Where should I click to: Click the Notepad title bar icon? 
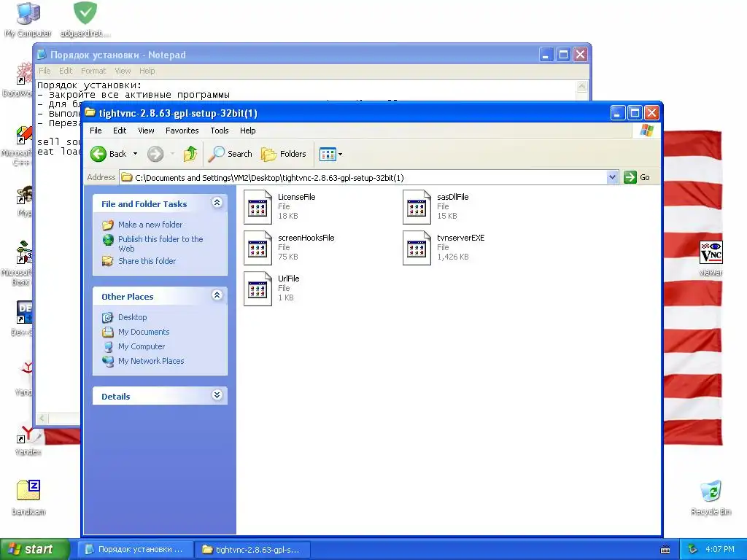[42, 54]
